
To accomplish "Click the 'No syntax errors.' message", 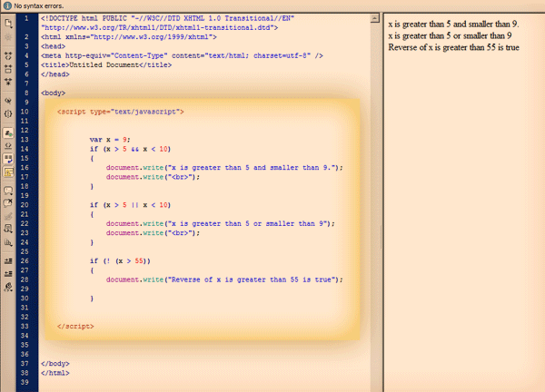I will tap(38, 6).
